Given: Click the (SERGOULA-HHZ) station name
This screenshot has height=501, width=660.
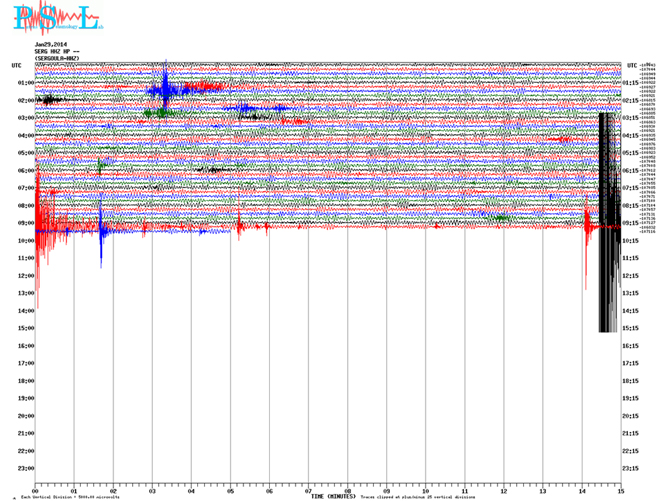Looking at the screenshot, I should click(57, 59).
